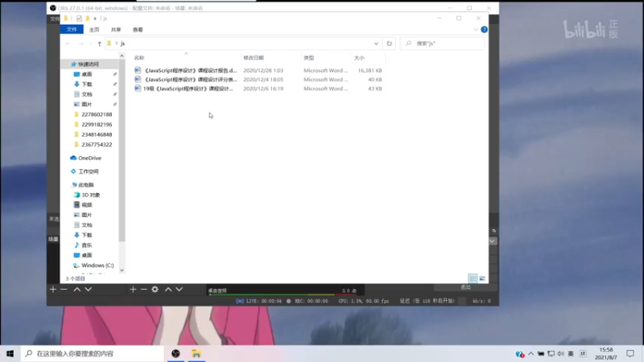Open OBS source properties gear icon
Viewport: 644px width, 362px height.
tap(155, 290)
